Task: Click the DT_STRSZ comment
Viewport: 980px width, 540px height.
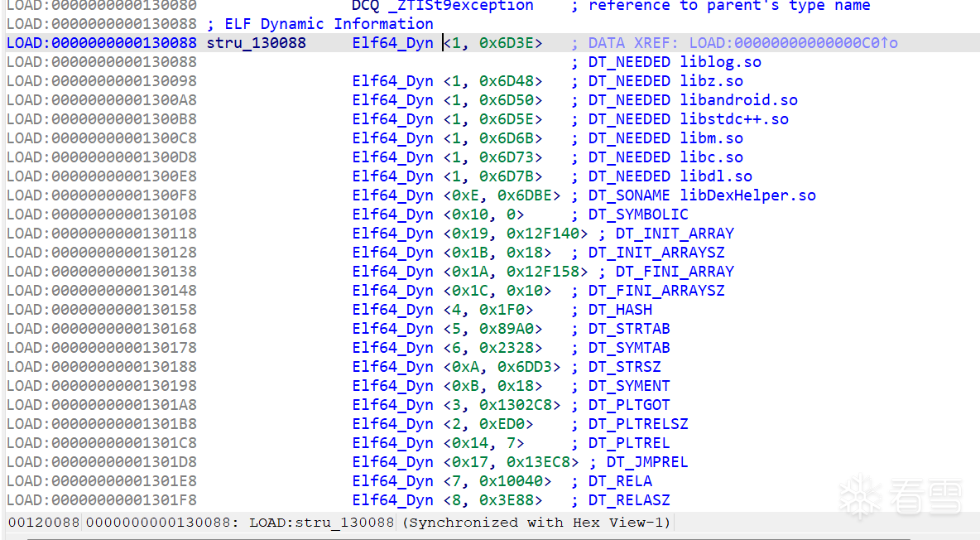Action: coord(624,367)
